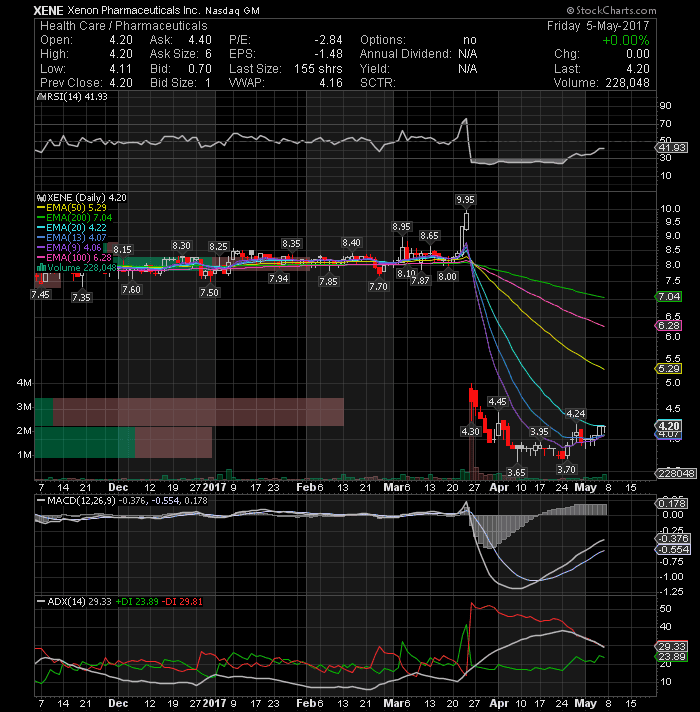Click the 3.95 price annotation
700x712 pixels.
pos(539,431)
